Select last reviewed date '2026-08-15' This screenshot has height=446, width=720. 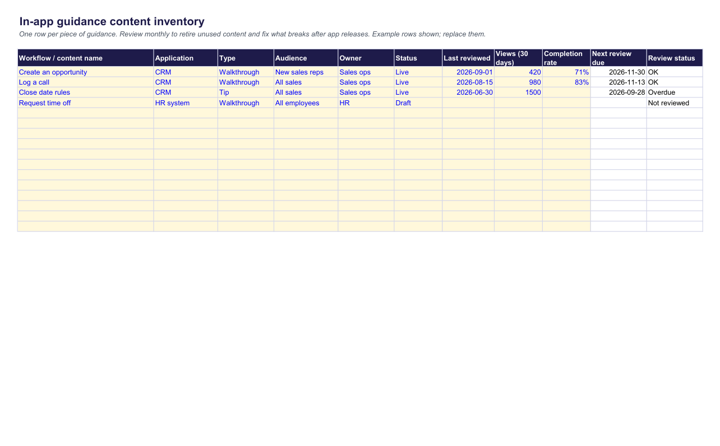coord(468,82)
